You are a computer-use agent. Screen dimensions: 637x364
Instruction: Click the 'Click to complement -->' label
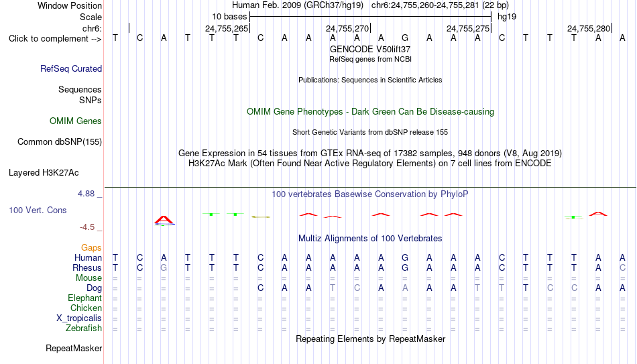pos(55,39)
